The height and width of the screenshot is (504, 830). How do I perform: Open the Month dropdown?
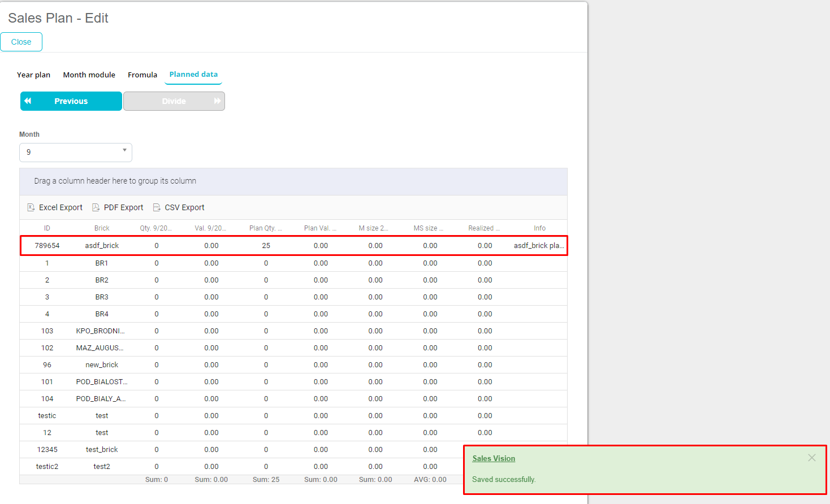(x=76, y=153)
